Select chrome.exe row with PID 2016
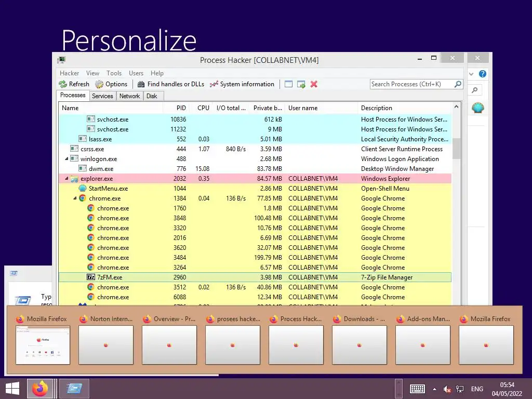Viewport: 532px width, 399px height. point(255,238)
